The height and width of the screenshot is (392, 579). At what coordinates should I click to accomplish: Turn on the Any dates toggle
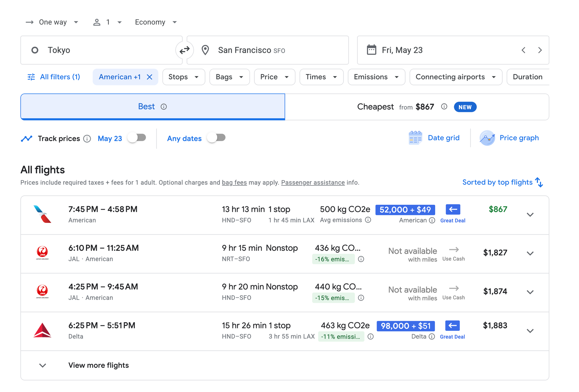pos(216,137)
